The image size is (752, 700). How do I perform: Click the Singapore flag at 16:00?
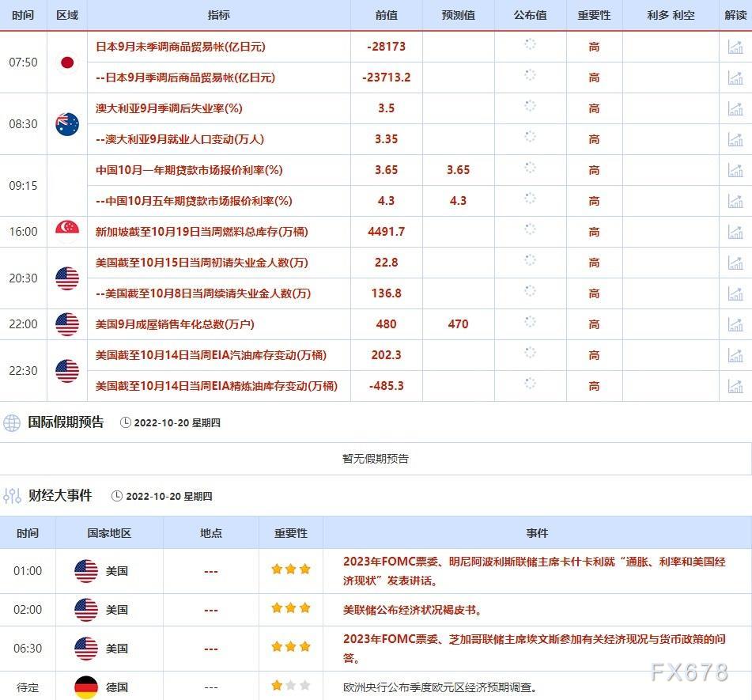(67, 232)
